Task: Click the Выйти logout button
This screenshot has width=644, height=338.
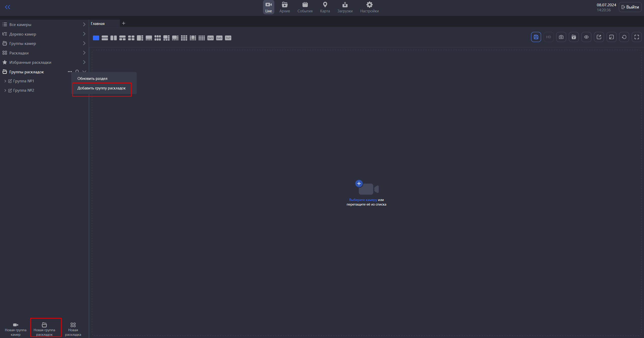Action: (x=630, y=7)
